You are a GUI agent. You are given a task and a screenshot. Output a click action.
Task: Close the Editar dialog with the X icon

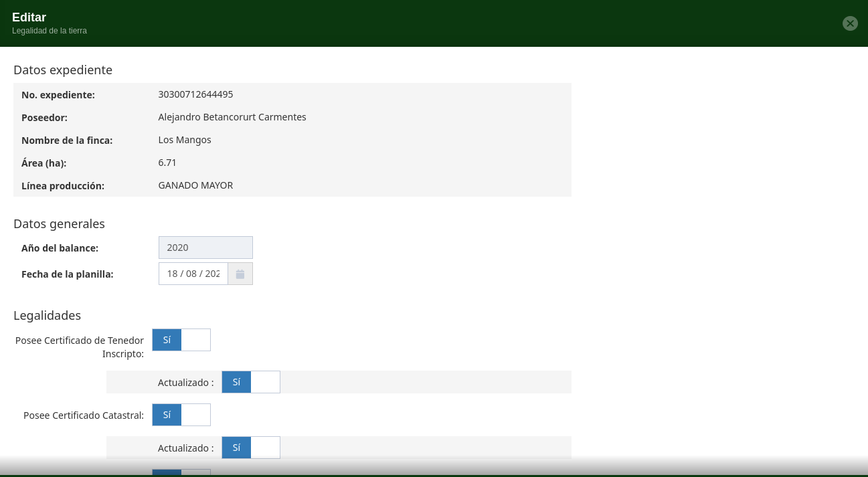pos(850,23)
